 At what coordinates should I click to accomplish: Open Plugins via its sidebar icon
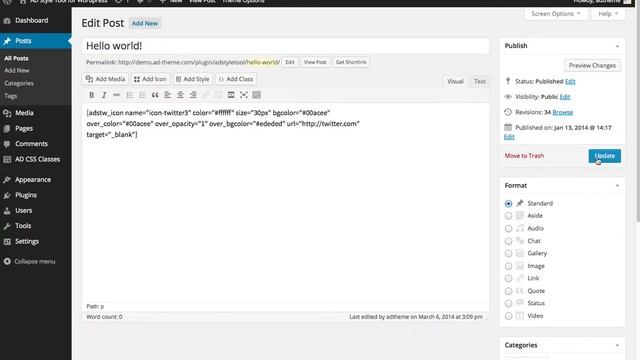pos(7,195)
